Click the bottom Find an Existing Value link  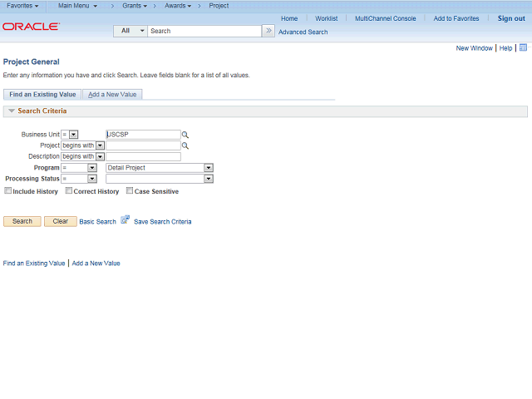pyautogui.click(x=34, y=264)
